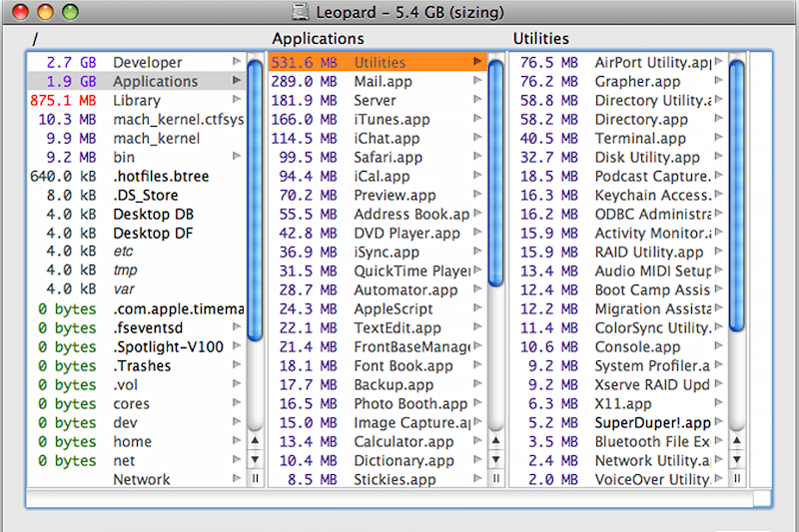
Task: Click the Applications column scrollbar thumb
Action: [495, 173]
